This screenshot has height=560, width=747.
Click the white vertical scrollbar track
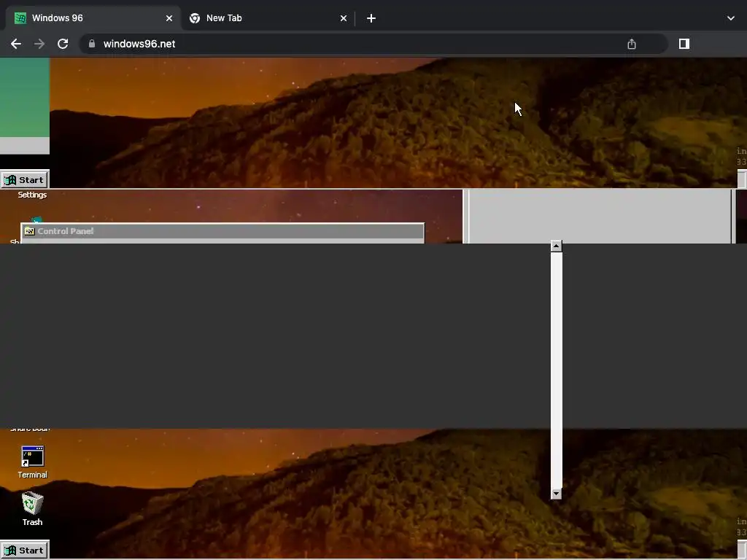[x=556, y=370]
